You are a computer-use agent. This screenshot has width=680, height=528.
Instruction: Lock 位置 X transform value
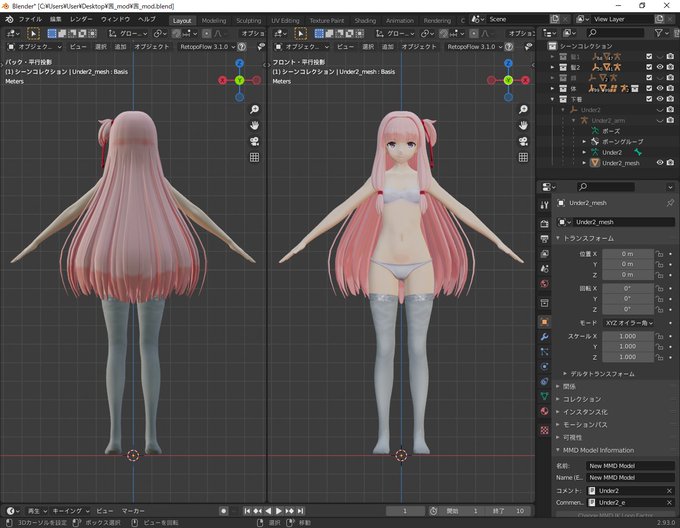[x=660, y=254]
